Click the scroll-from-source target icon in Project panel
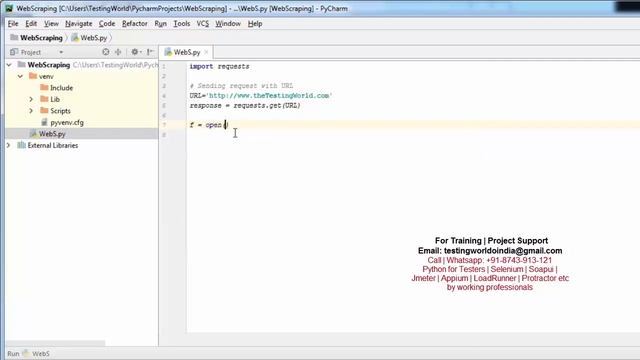This screenshot has width=640, height=360. click(106, 52)
